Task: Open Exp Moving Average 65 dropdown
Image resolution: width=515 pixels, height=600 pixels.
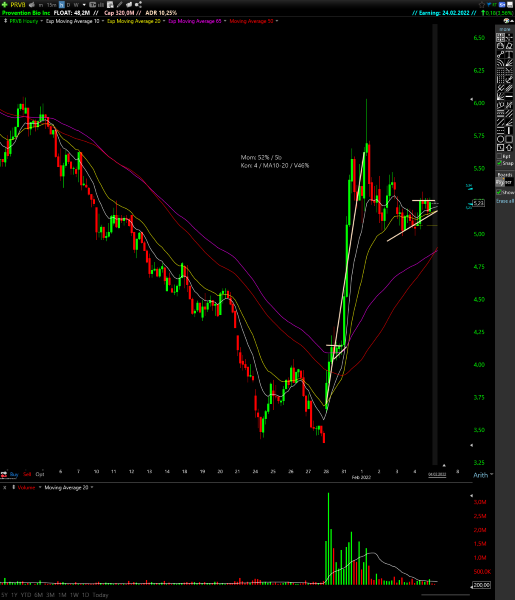Action: tap(225, 21)
